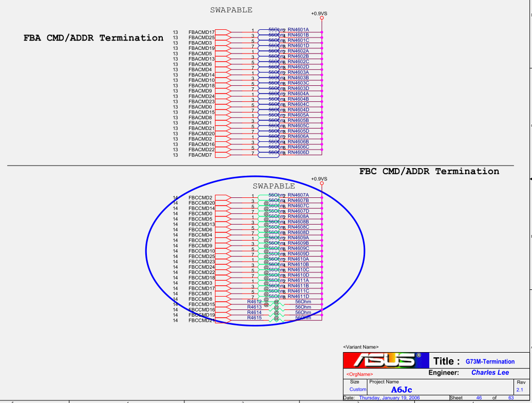
Task: Click the Rev 2.1 field
Action: click(520, 390)
